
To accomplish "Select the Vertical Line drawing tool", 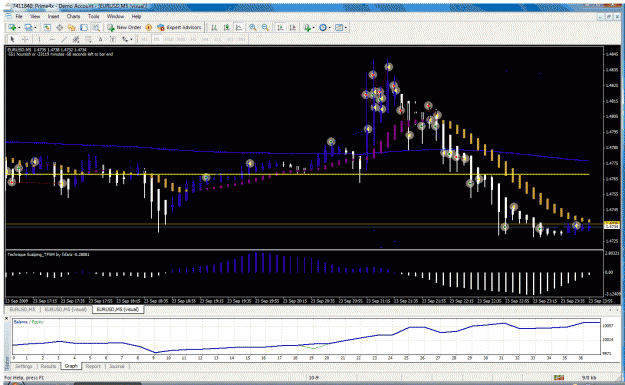I will (39, 39).
